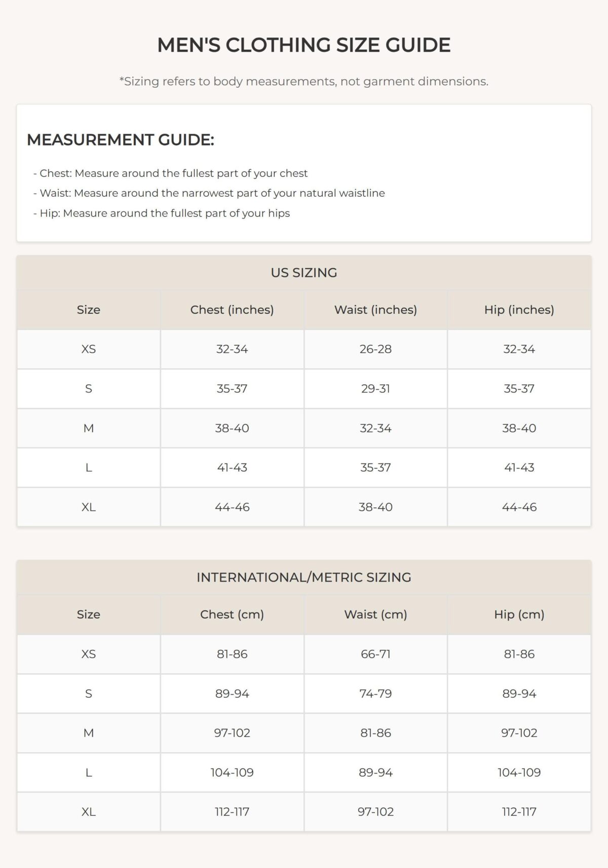The image size is (608, 868).
Task: Click the Chest measurement instruction line
Action: [170, 173]
